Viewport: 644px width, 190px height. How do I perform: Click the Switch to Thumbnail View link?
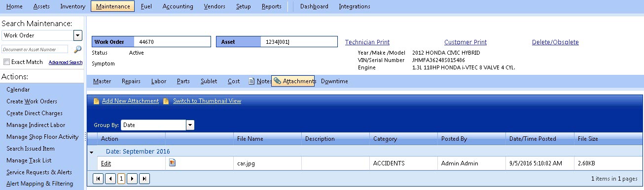coord(207,101)
